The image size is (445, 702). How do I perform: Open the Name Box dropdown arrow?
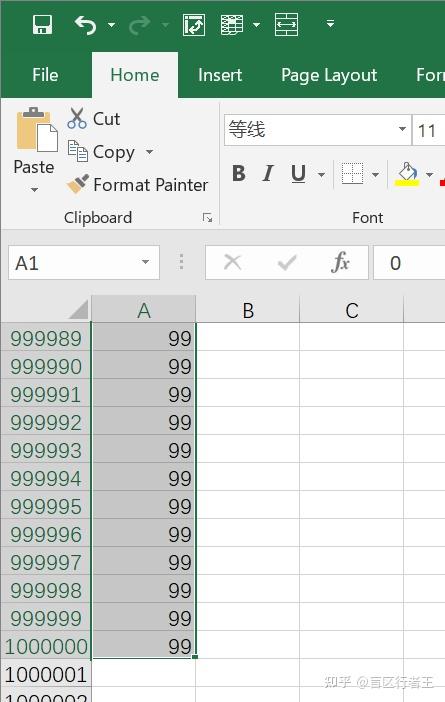(x=145, y=262)
